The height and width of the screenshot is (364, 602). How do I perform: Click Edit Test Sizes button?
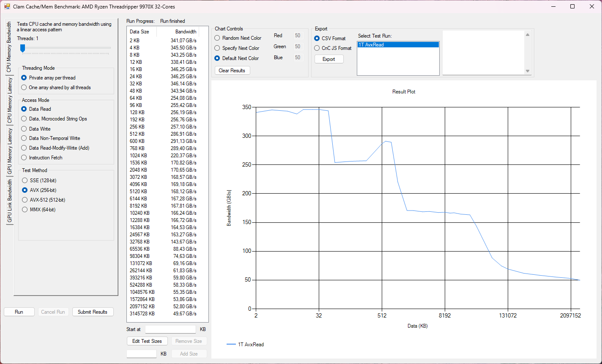click(147, 341)
